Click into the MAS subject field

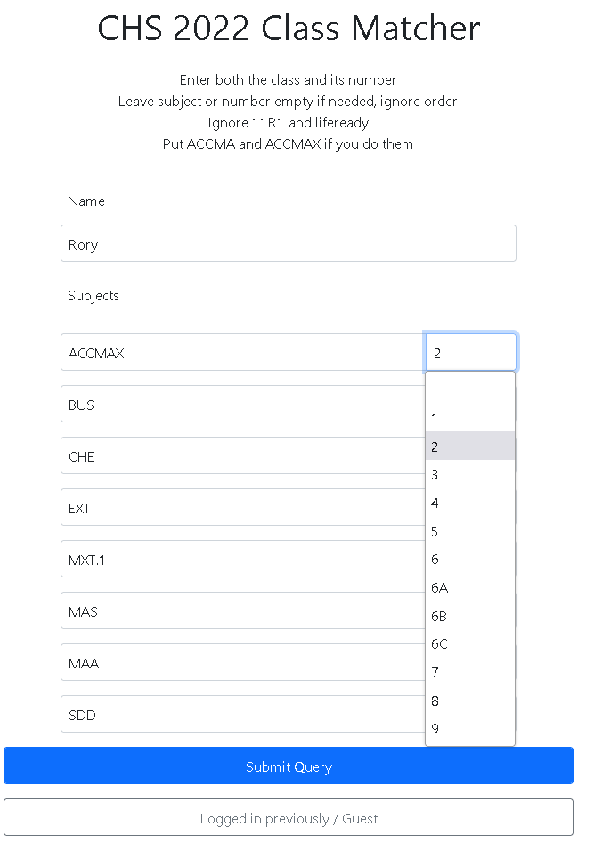pyautogui.click(x=243, y=610)
